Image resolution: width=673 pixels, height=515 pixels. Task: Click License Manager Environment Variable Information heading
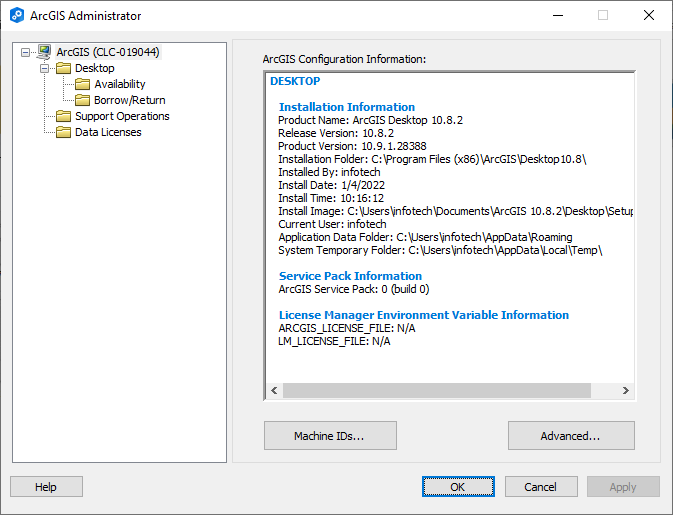point(424,315)
